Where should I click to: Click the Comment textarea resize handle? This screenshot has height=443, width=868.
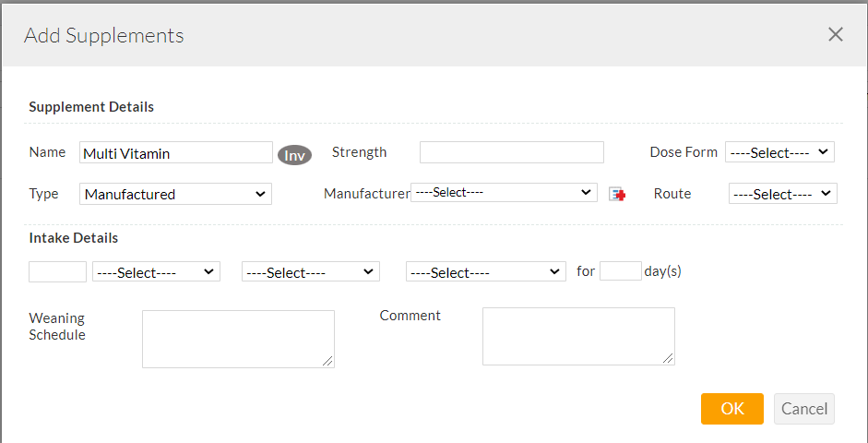pyautogui.click(x=668, y=358)
